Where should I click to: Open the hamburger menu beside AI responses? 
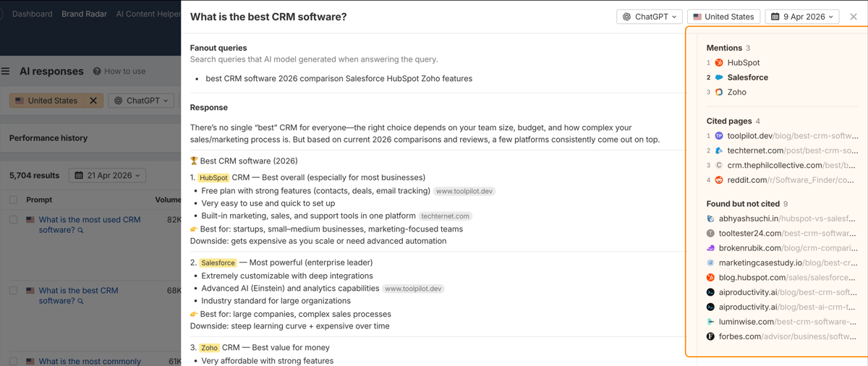pyautogui.click(x=6, y=72)
